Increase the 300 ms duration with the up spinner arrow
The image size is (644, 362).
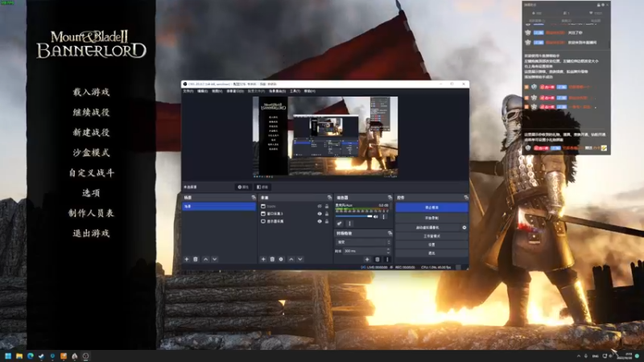[388, 249]
